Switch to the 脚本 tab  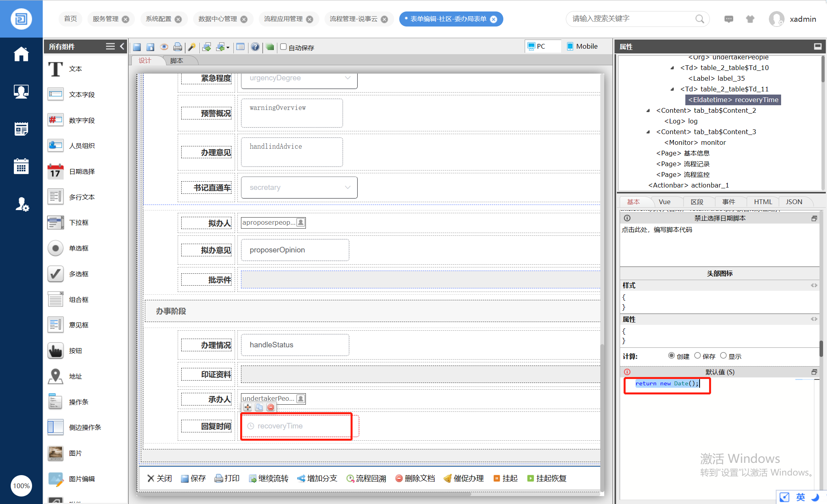[x=176, y=61]
